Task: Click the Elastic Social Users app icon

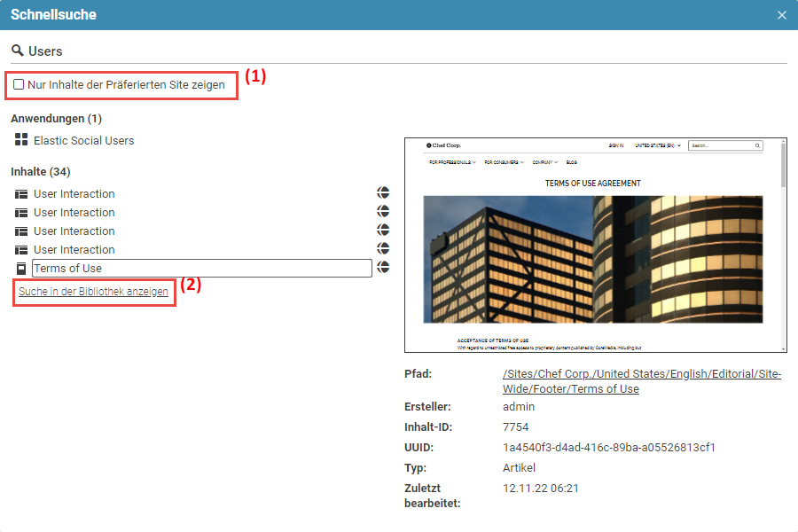Action: click(x=21, y=140)
